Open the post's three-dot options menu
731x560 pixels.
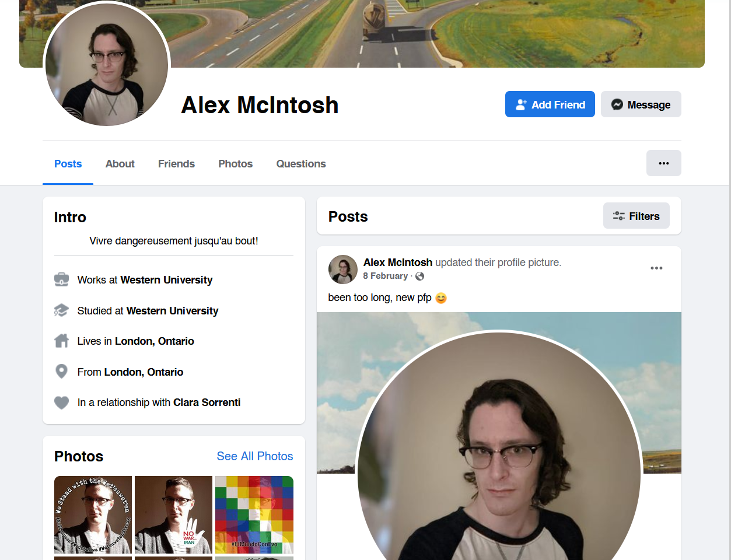point(656,268)
